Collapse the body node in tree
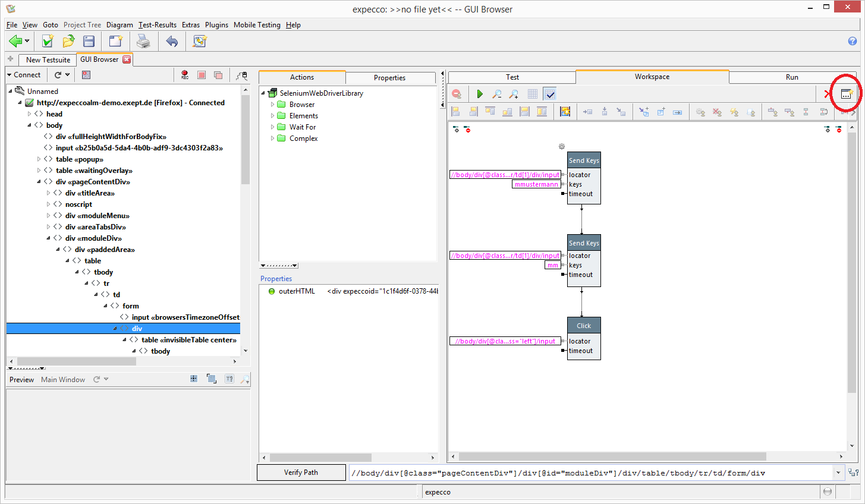865x504 pixels. point(30,125)
